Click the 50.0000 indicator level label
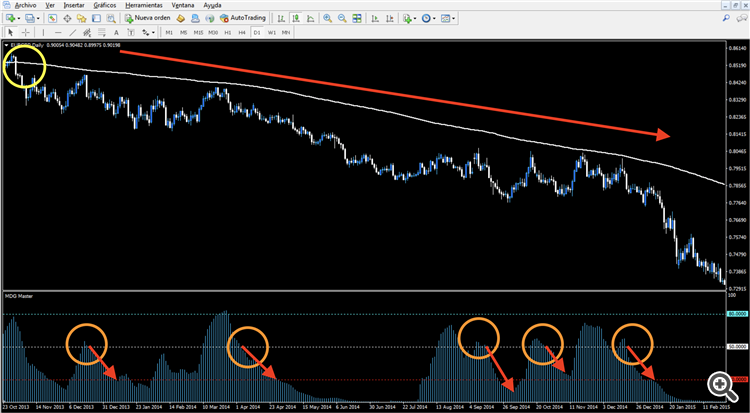 737,346
